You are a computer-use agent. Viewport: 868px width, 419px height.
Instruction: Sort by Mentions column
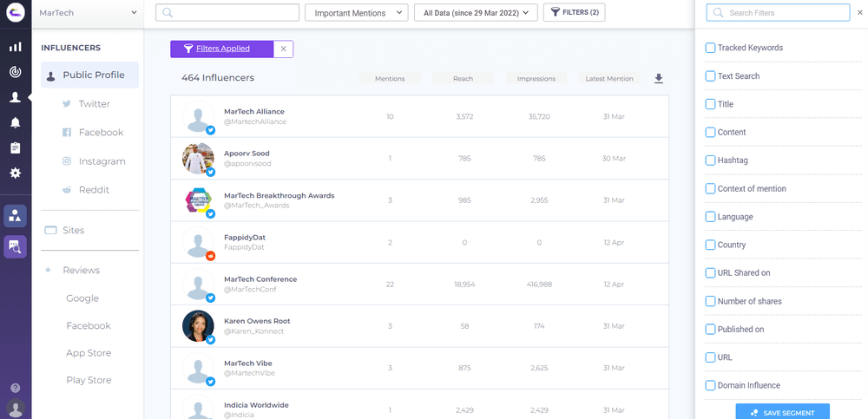pyautogui.click(x=390, y=79)
